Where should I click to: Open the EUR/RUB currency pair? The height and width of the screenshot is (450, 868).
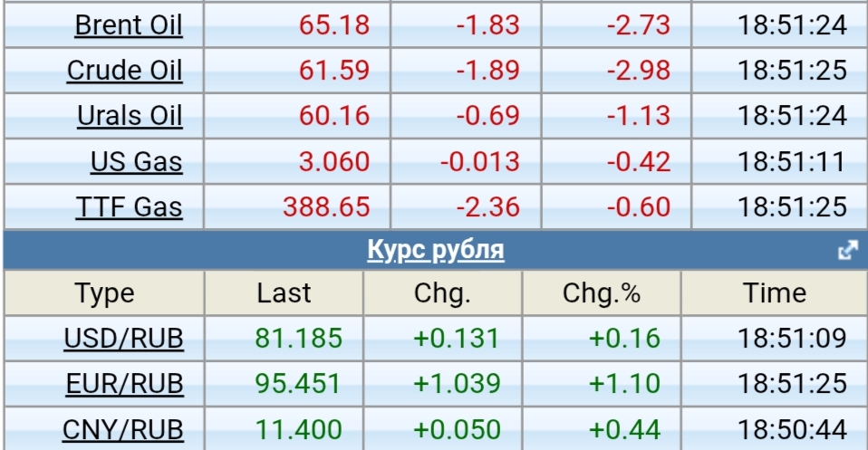pos(124,384)
